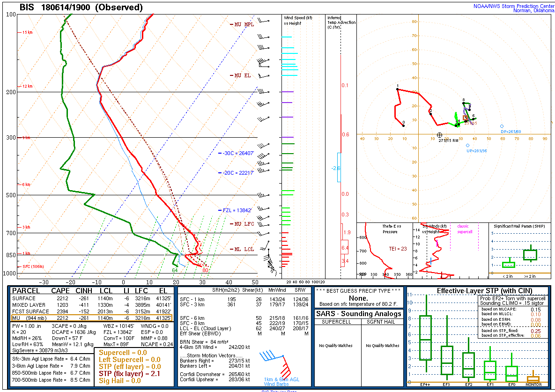The height and width of the screenshot is (392, 555).
Task: Click the SFC - 6 km shear row
Action: [244, 318]
